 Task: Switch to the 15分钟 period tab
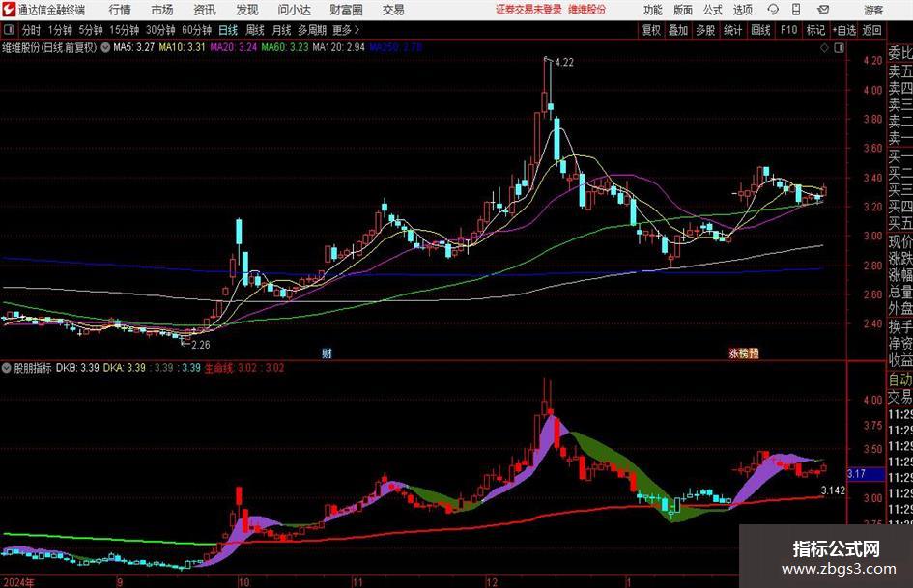click(x=125, y=30)
